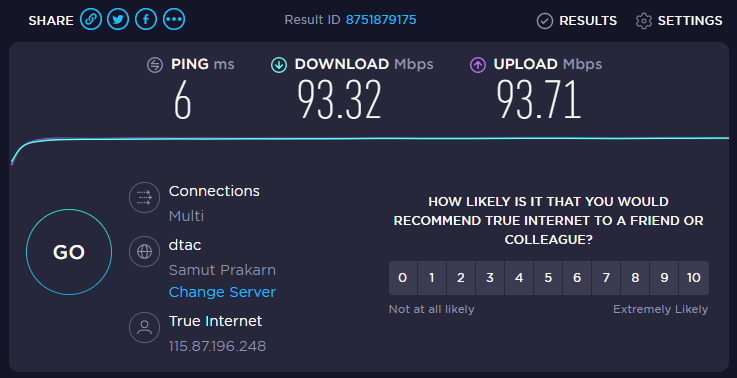The height and width of the screenshot is (378, 737).
Task: Share result on Facebook icon
Action: 146,19
